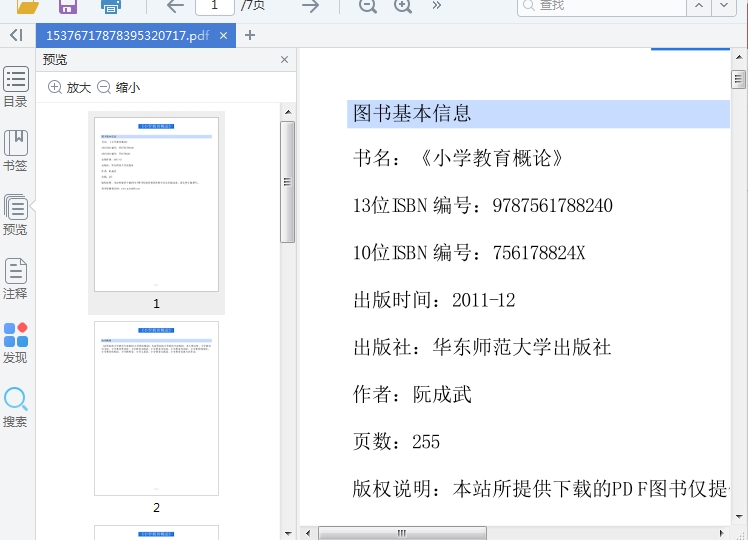Click document vertical scroll up arrow
The height and width of the screenshot is (540, 748).
point(739,57)
